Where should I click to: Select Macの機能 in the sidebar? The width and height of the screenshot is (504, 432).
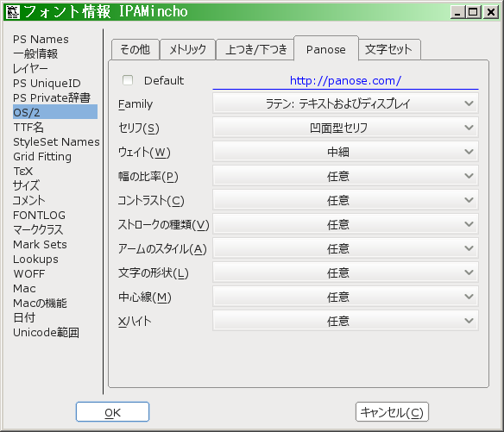click(40, 303)
